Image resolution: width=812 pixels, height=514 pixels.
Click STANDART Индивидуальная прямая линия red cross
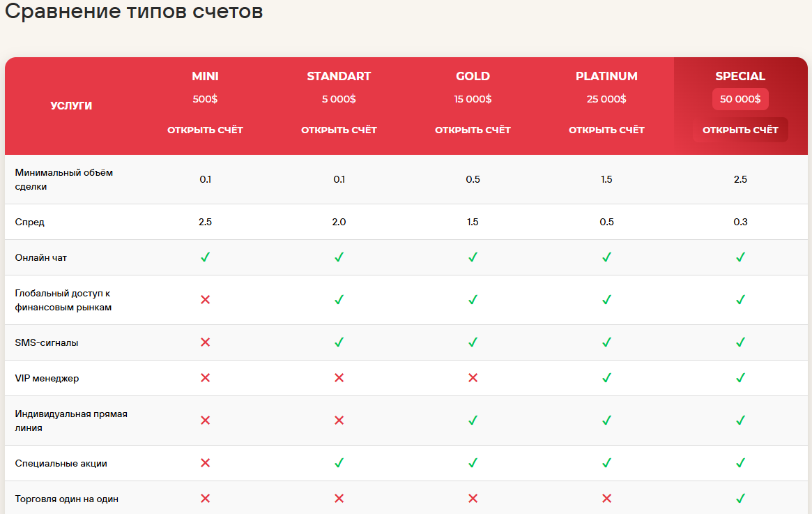[x=339, y=421]
